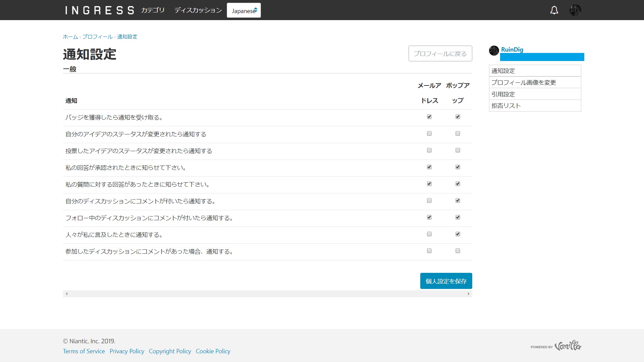Click the INGRESS logo in the header
644x362 pixels.
point(99,10)
